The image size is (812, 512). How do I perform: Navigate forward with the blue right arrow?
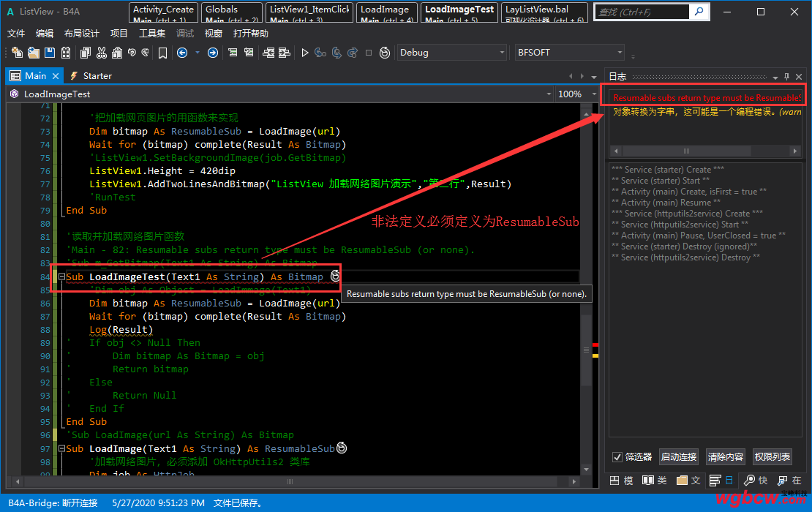(213, 52)
